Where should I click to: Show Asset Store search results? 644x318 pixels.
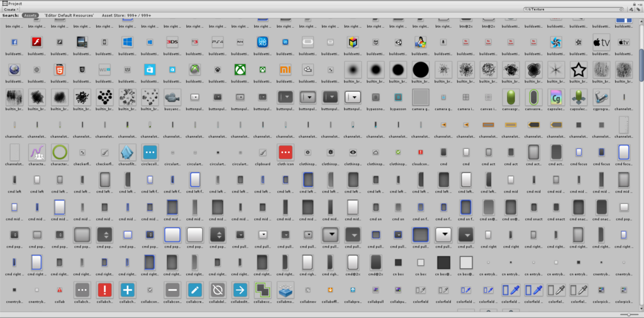pyautogui.click(x=126, y=15)
